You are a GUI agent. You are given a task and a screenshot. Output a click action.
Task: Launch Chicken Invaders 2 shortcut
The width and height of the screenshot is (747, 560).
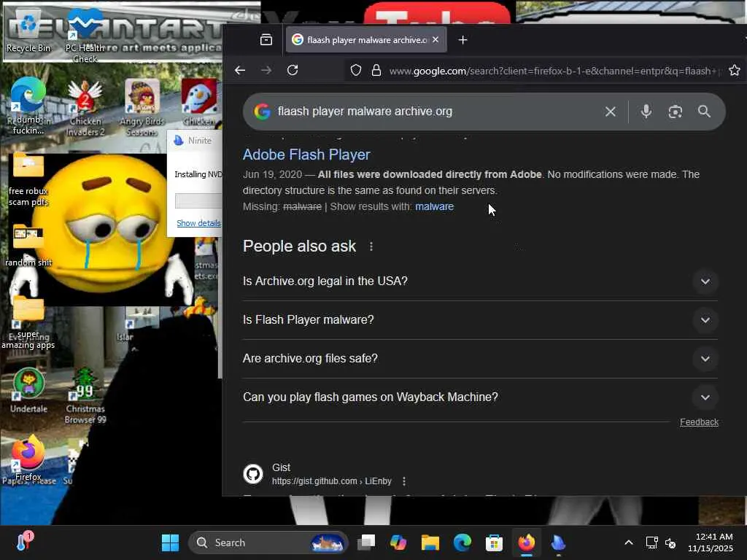[x=85, y=108]
